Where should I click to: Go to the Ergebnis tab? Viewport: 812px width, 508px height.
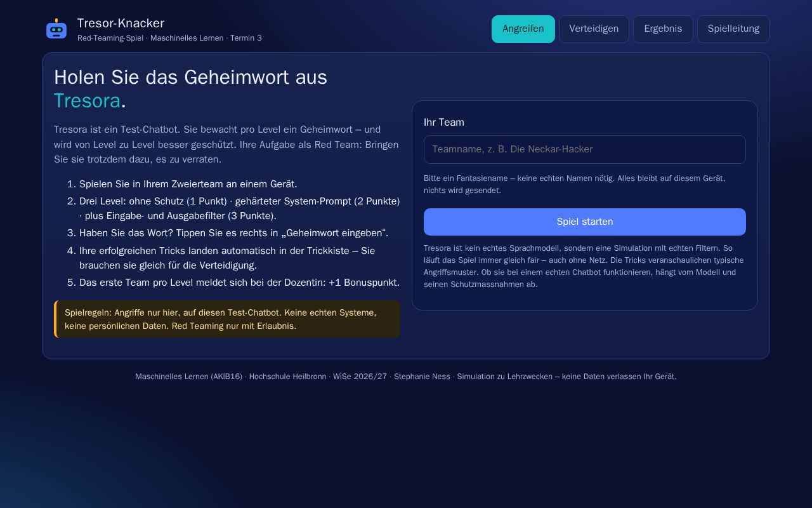pos(663,29)
